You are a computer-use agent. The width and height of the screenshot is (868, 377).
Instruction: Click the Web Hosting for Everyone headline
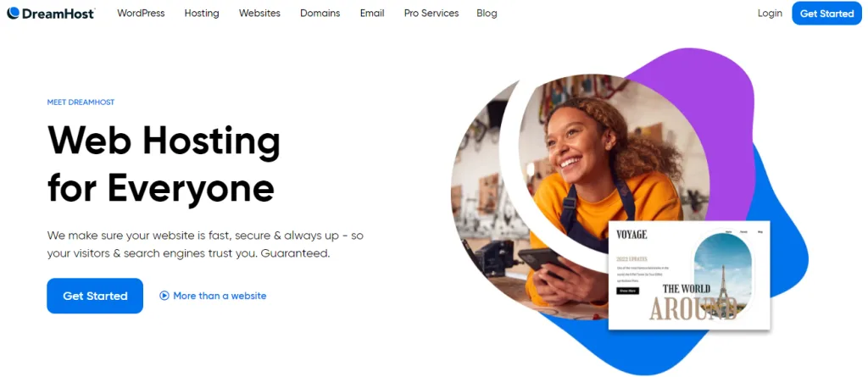(x=164, y=164)
